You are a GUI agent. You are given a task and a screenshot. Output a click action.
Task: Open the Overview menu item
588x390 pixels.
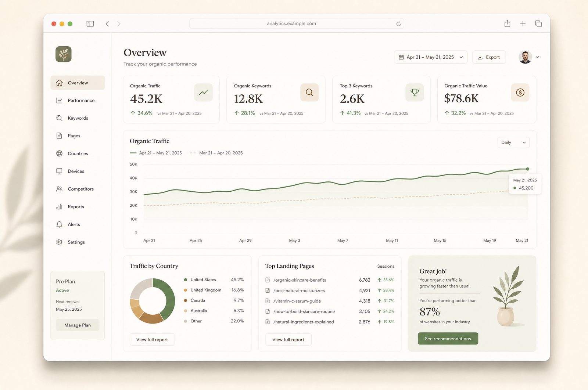coord(78,83)
